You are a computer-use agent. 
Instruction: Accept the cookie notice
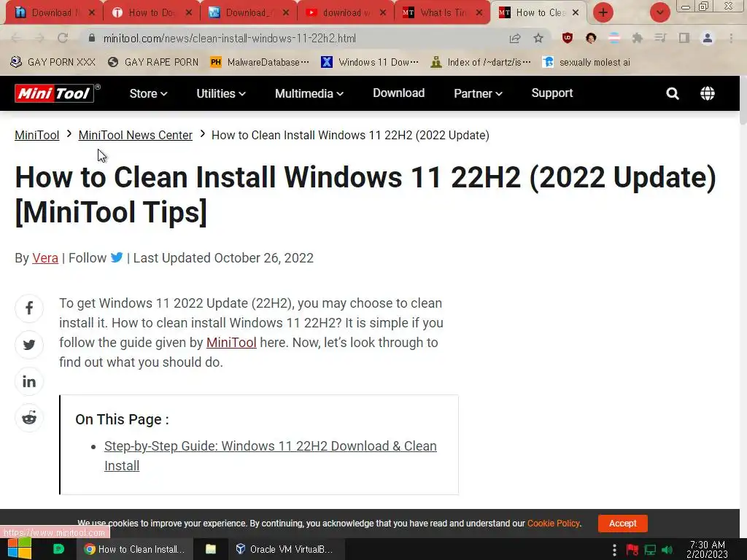(x=623, y=523)
